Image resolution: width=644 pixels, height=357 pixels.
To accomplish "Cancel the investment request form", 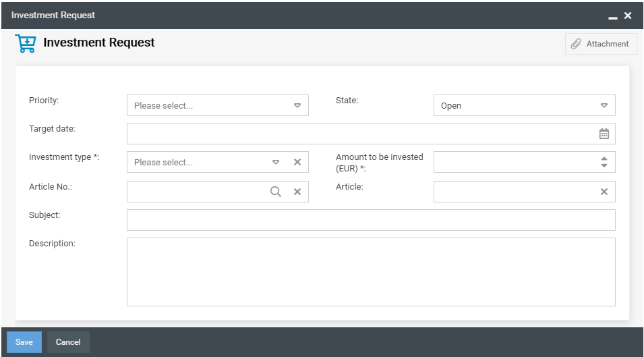I will point(68,342).
